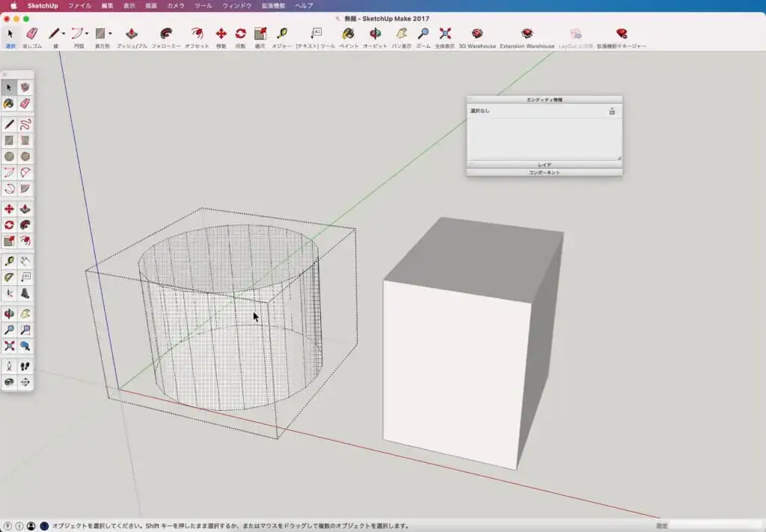
Task: Pick the Dimension tool in the tool palette
Action: [x=25, y=261]
